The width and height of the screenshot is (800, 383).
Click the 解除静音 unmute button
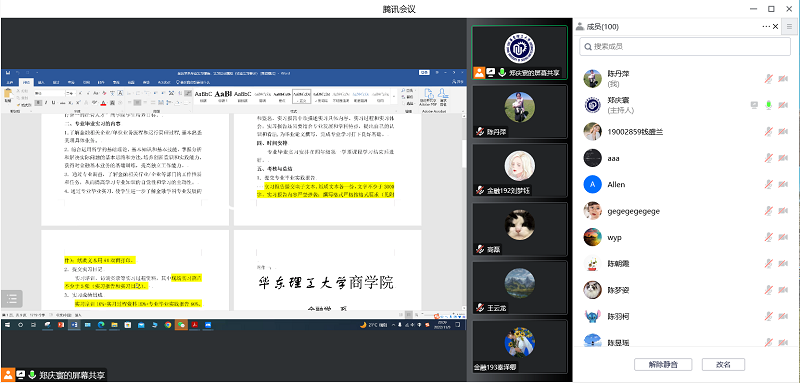coord(663,364)
